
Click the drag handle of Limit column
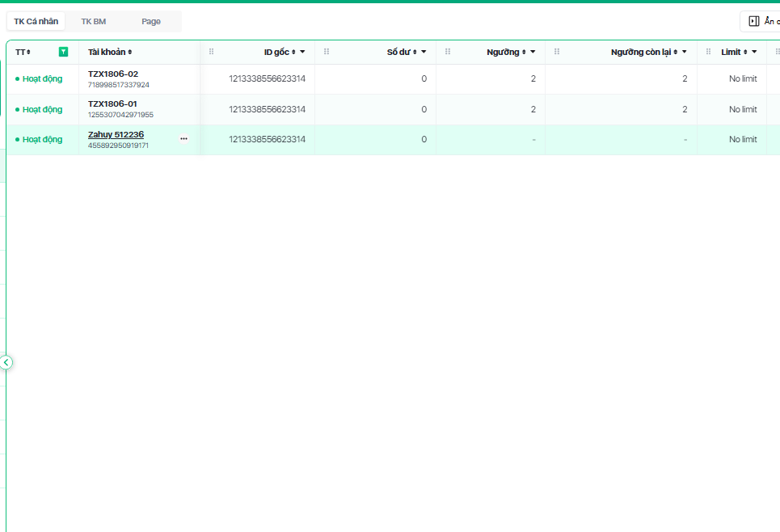pos(709,52)
